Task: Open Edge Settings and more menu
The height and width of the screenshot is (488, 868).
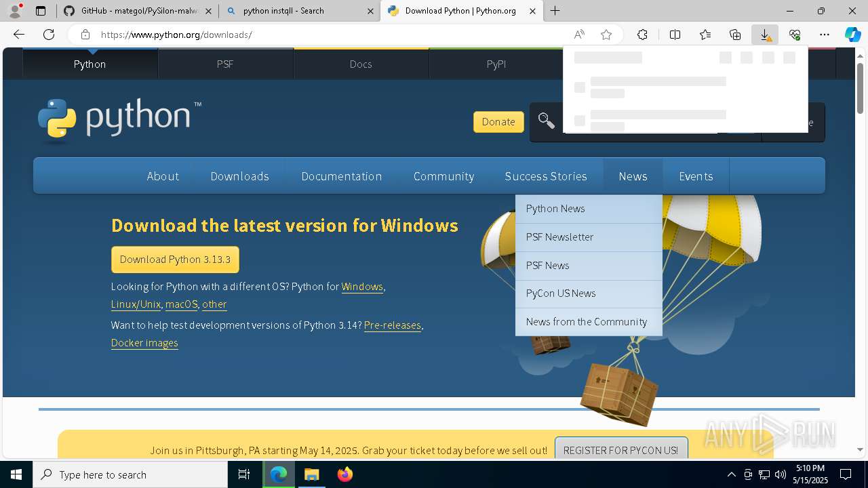Action: [x=825, y=35]
